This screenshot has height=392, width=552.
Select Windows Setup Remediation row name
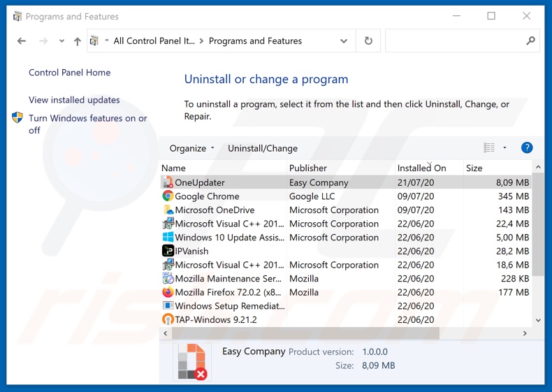[230, 307]
